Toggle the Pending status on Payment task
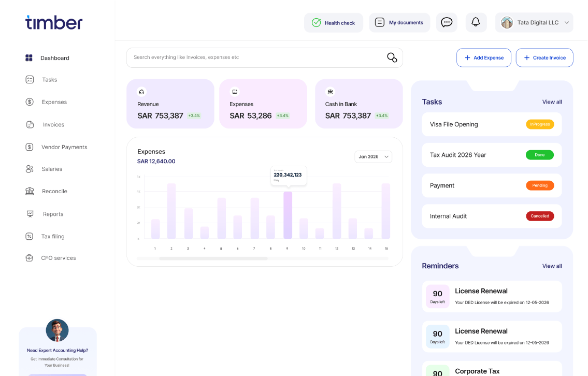Image resolution: width=588 pixels, height=376 pixels. 540,185
